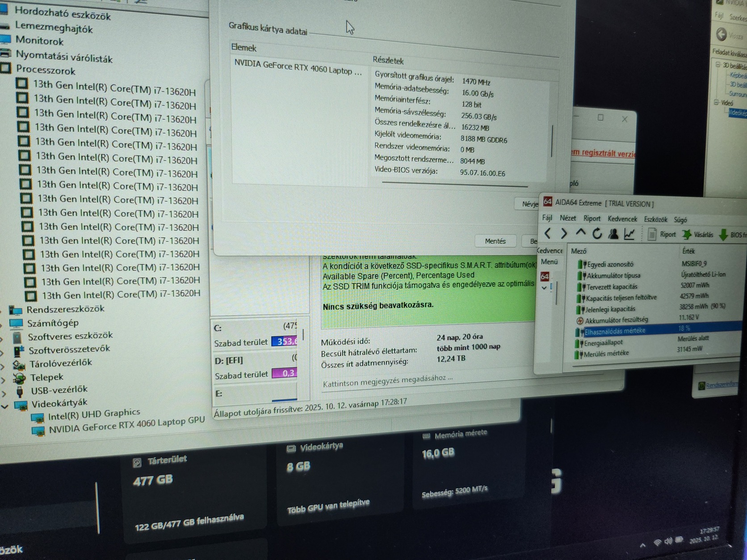Screen dimensions: 747x560
Task: Click the red nem regisztrált verzió link
Action: 602,153
